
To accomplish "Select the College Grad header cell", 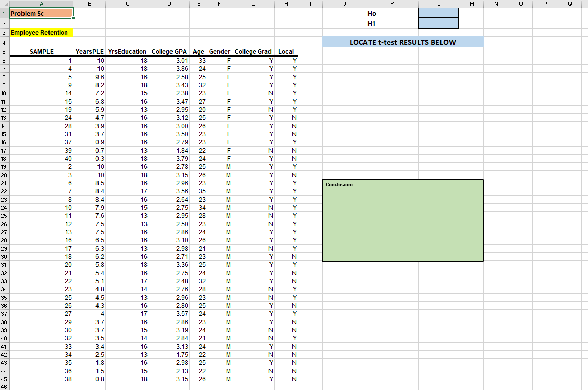I will point(253,51).
